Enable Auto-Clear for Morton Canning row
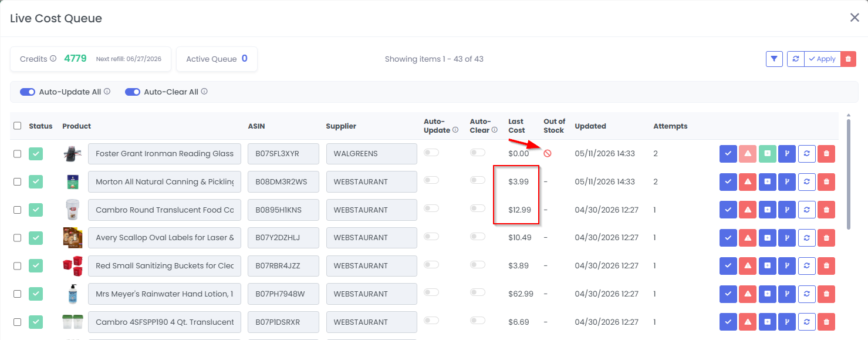The image size is (868, 340). point(478,181)
